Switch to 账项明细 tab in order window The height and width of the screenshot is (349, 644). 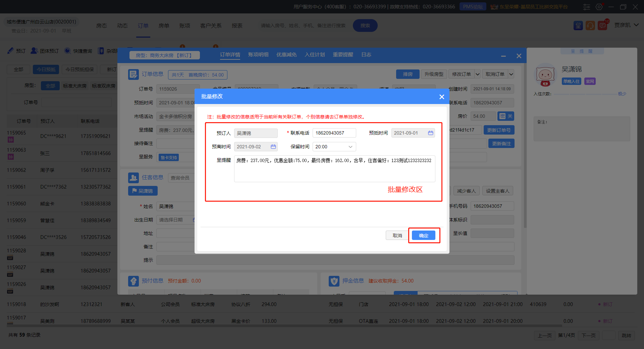[258, 55]
